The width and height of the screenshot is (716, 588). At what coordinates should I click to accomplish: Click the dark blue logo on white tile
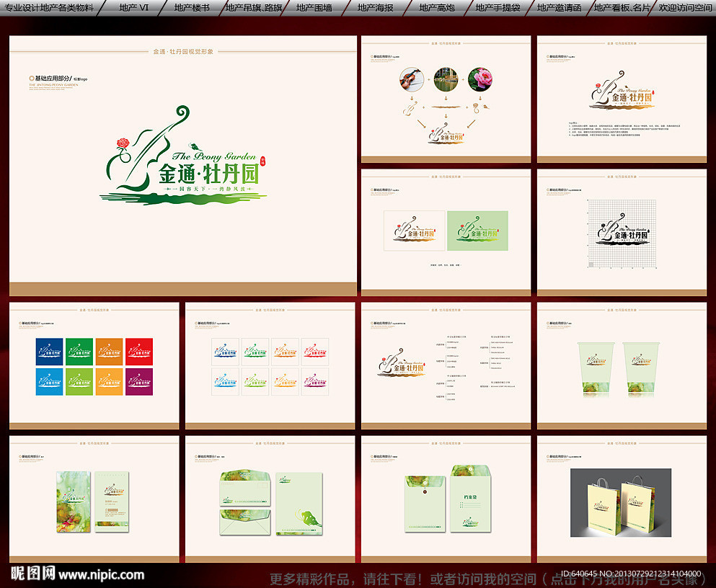[x=225, y=352]
